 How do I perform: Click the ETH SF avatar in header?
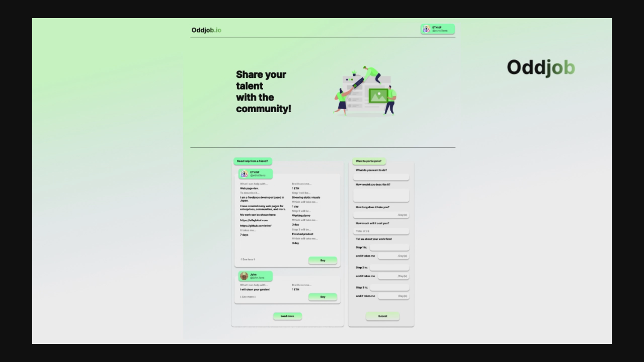click(x=426, y=29)
